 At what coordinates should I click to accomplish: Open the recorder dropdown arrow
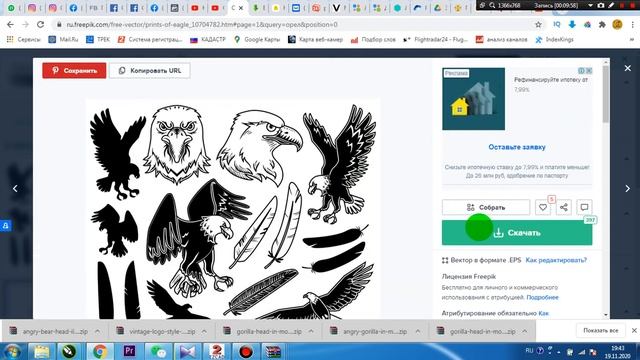(590, 5)
